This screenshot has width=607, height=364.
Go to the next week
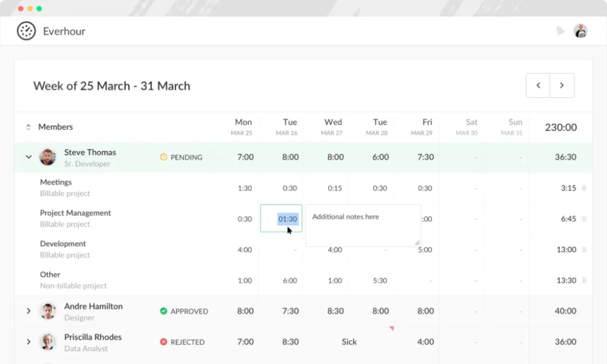pyautogui.click(x=562, y=85)
